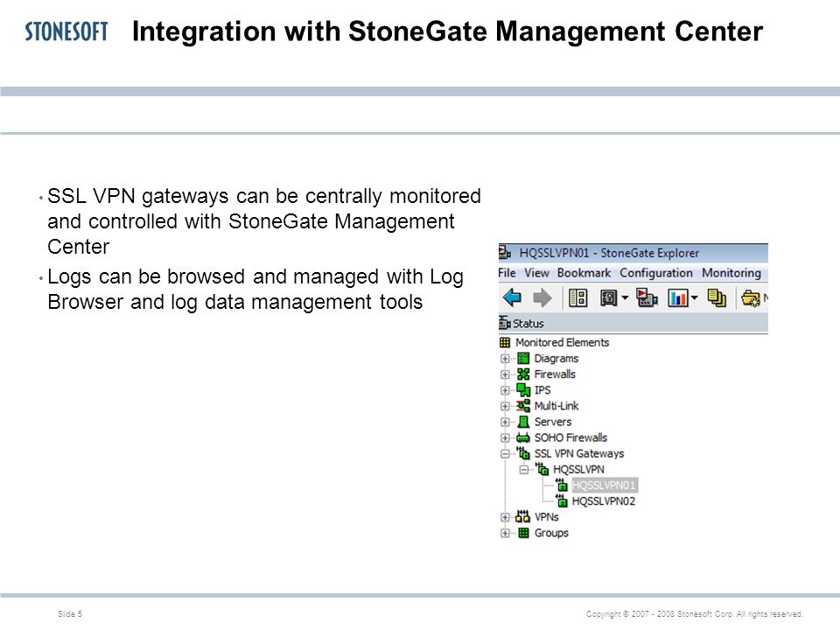Click the new folder toolbar icon
Screen dimensions: 840x630
point(751,297)
